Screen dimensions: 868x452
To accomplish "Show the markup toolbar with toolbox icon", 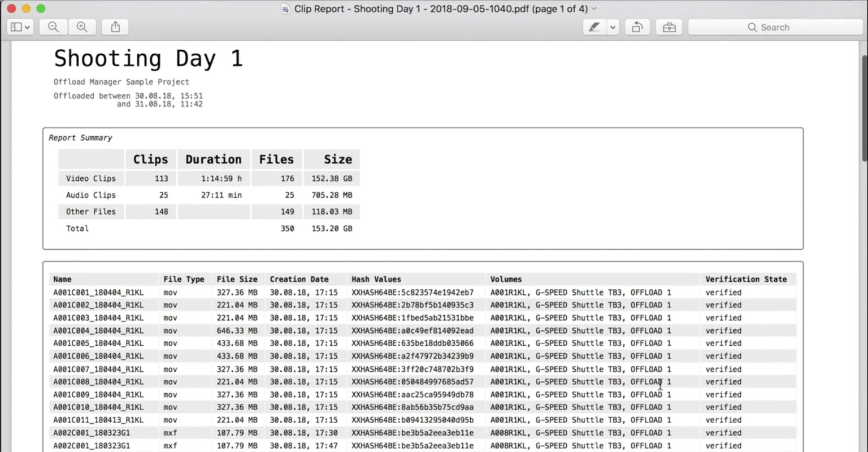I will coord(669,27).
